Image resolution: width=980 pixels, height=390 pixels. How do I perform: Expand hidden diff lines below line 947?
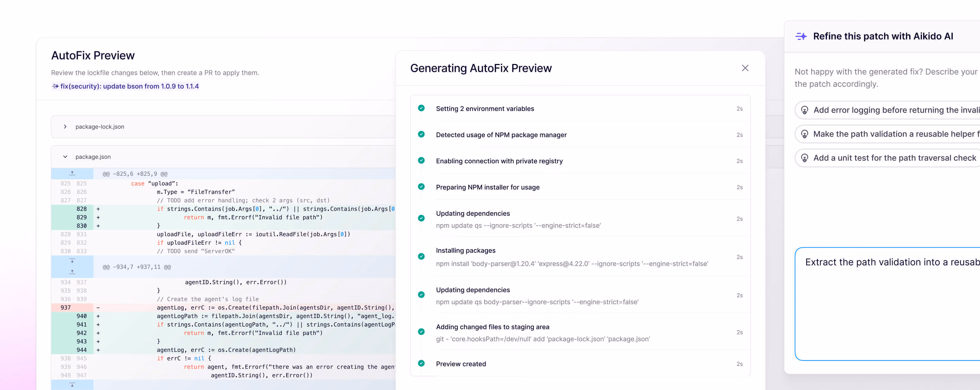(72, 385)
